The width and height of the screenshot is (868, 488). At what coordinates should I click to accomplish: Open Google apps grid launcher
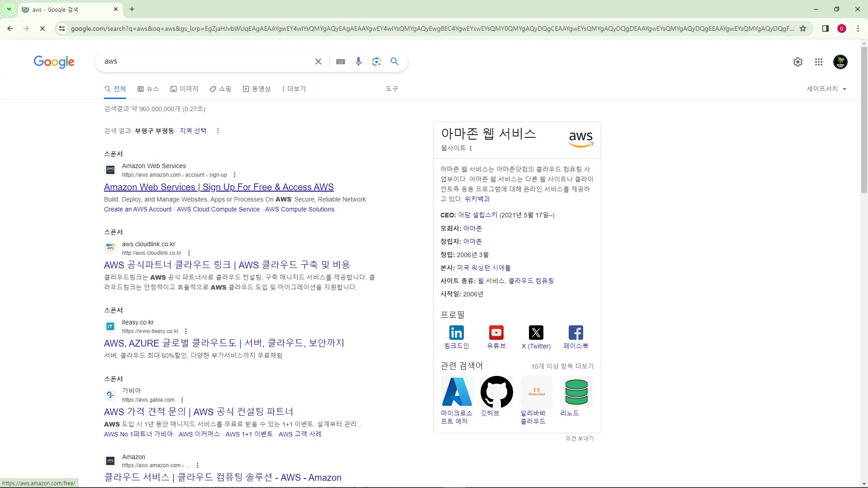coord(819,62)
